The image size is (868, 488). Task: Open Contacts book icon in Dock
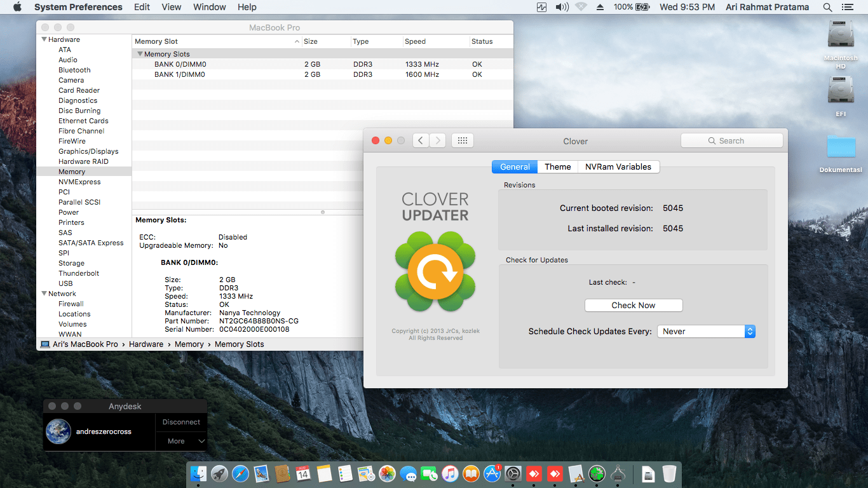click(x=282, y=473)
